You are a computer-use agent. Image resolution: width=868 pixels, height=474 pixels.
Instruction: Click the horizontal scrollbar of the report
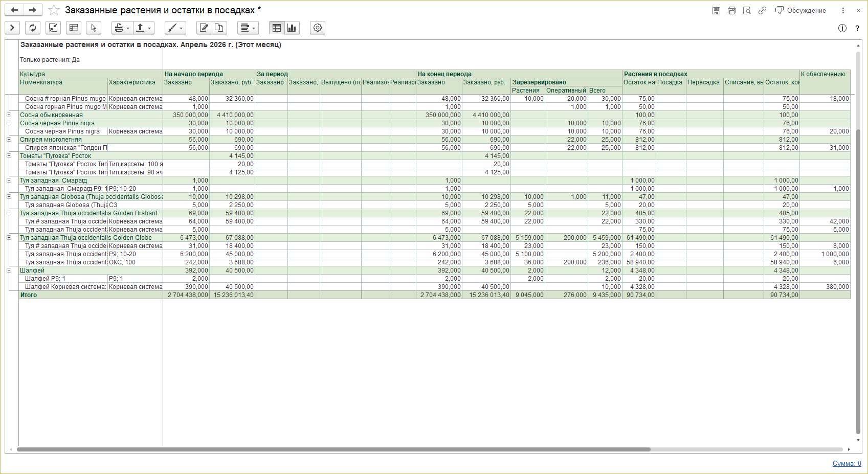pyautogui.click(x=332, y=449)
